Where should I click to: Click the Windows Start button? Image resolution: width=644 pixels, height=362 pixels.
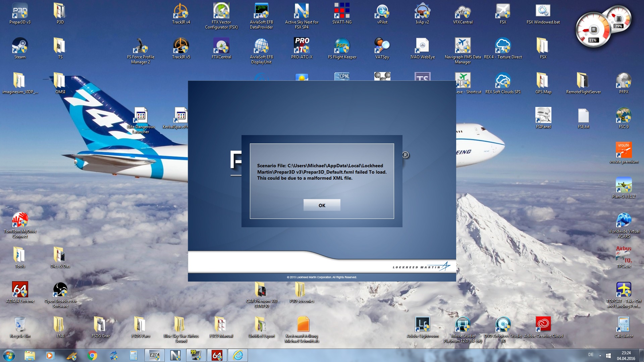(9, 355)
